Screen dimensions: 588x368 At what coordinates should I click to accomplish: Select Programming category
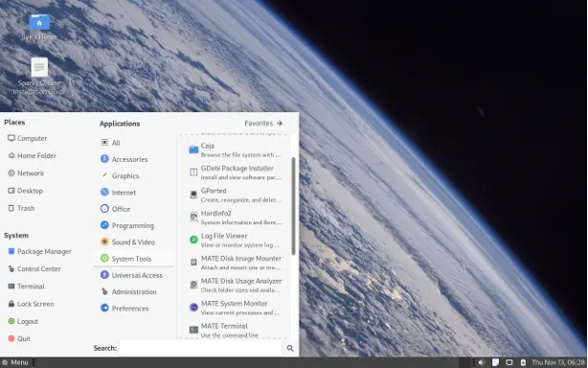pos(127,225)
